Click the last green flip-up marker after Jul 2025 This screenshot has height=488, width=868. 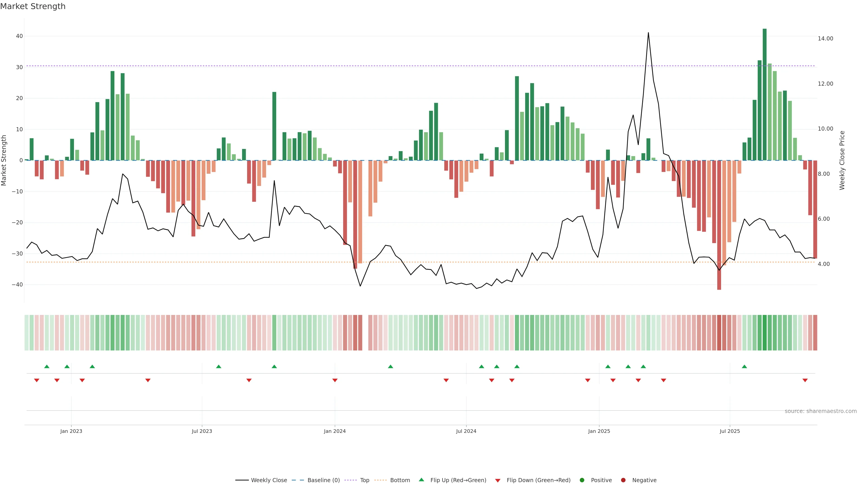click(744, 366)
